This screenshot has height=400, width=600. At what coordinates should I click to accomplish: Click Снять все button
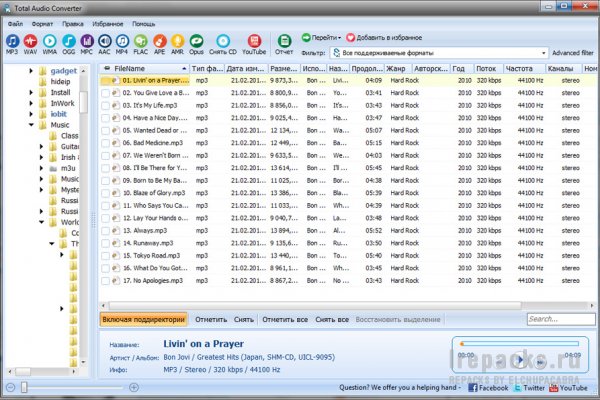pyautogui.click(x=332, y=319)
